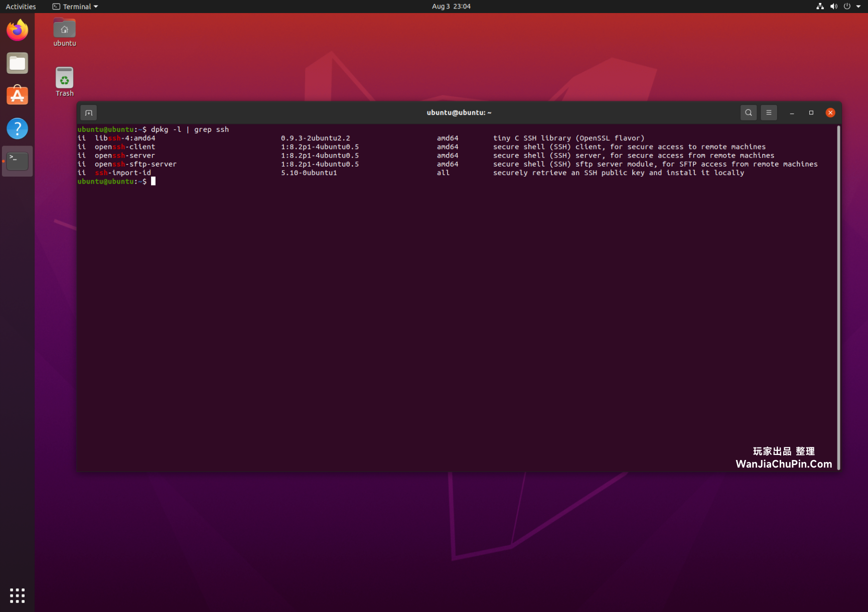Toggle sound via the volume indicator
The image size is (868, 612).
click(834, 6)
